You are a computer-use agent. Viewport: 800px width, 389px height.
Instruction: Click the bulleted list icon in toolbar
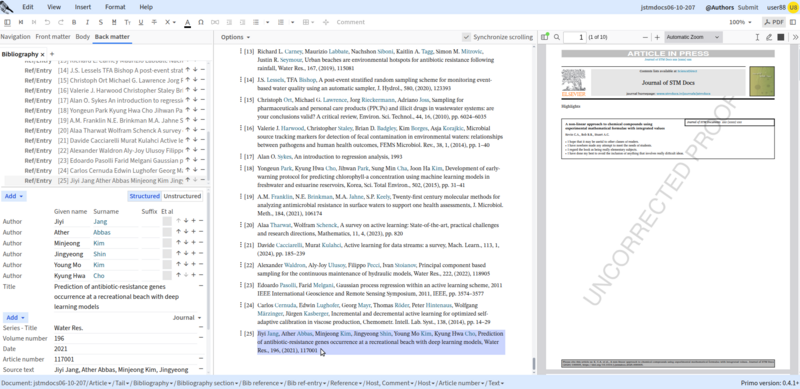(256, 22)
